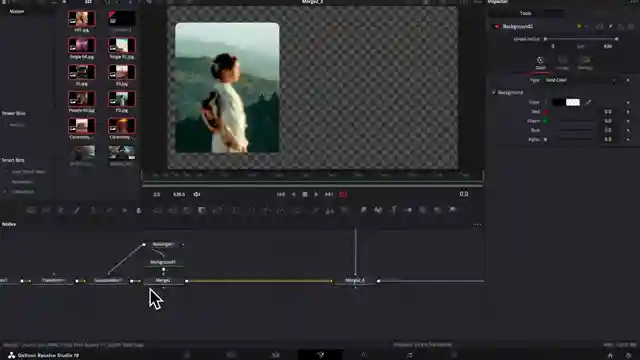Open the Tools tab in Inspector
This screenshot has height=360, width=640.
tap(526, 13)
